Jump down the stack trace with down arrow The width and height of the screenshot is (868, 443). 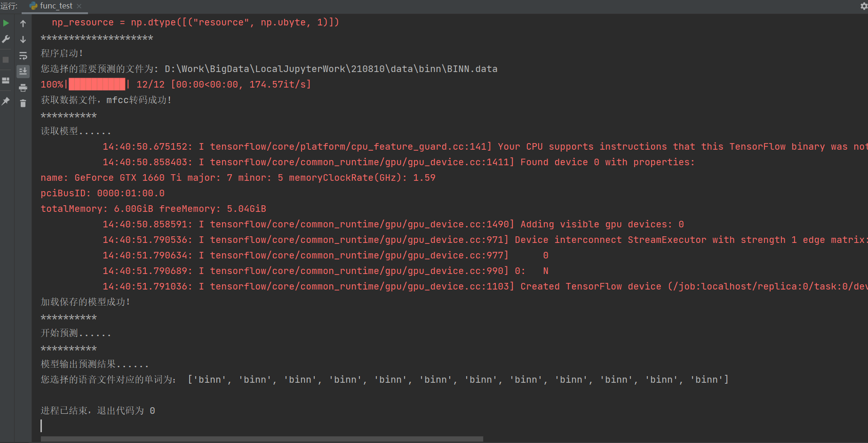[x=23, y=40]
